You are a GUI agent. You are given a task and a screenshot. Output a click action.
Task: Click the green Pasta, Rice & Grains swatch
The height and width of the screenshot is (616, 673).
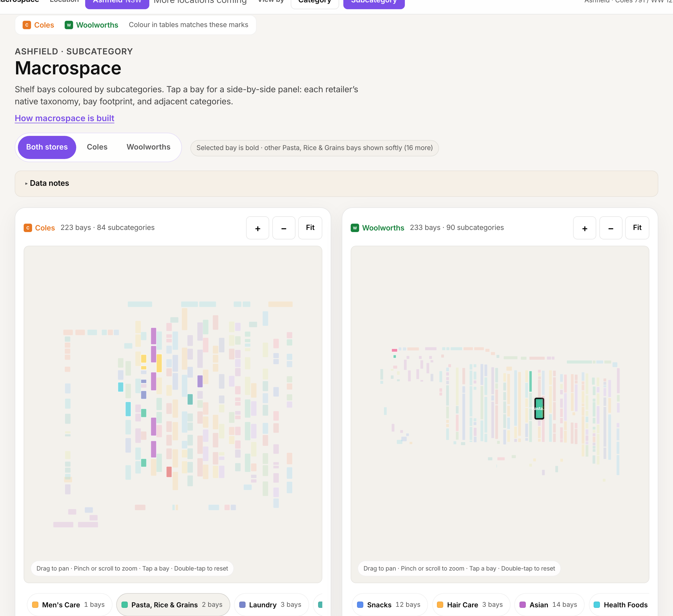click(125, 605)
